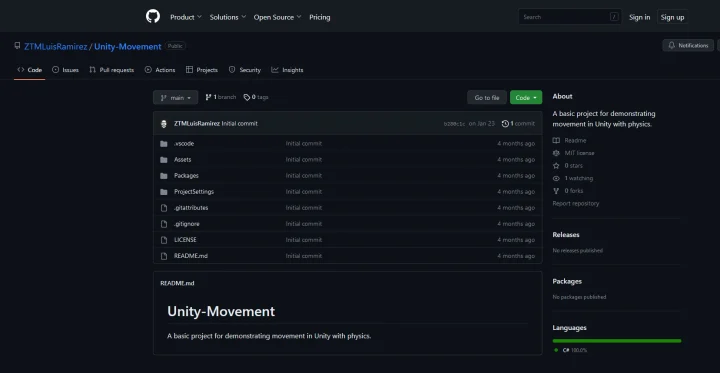Open the MIT license link
The image size is (720, 373).
click(x=579, y=153)
